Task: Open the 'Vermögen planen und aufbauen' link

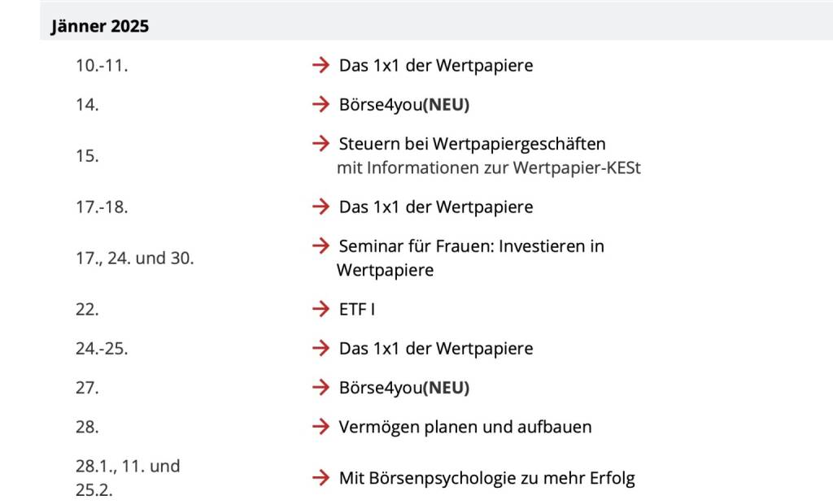Action: 465,427
